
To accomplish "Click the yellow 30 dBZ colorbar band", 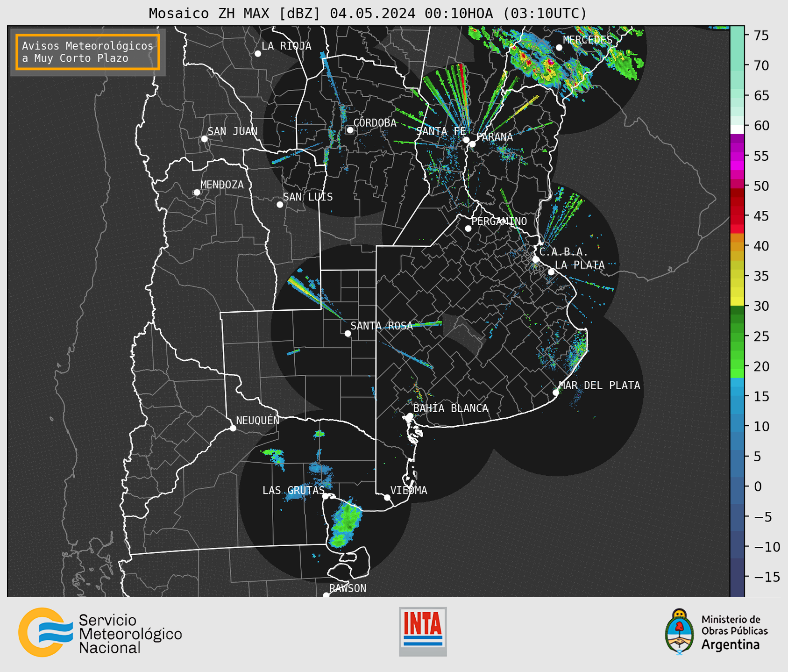I will [737, 301].
